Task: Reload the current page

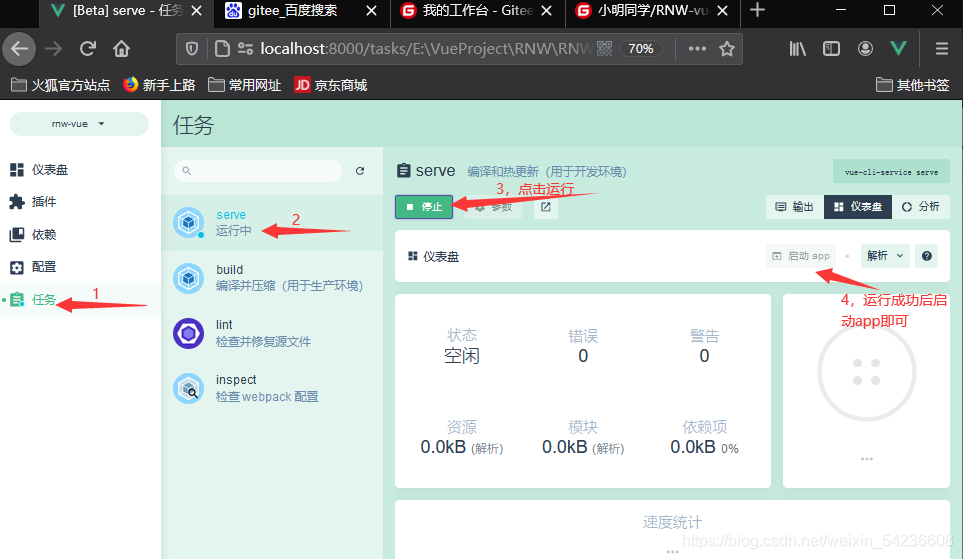Action: (88, 49)
